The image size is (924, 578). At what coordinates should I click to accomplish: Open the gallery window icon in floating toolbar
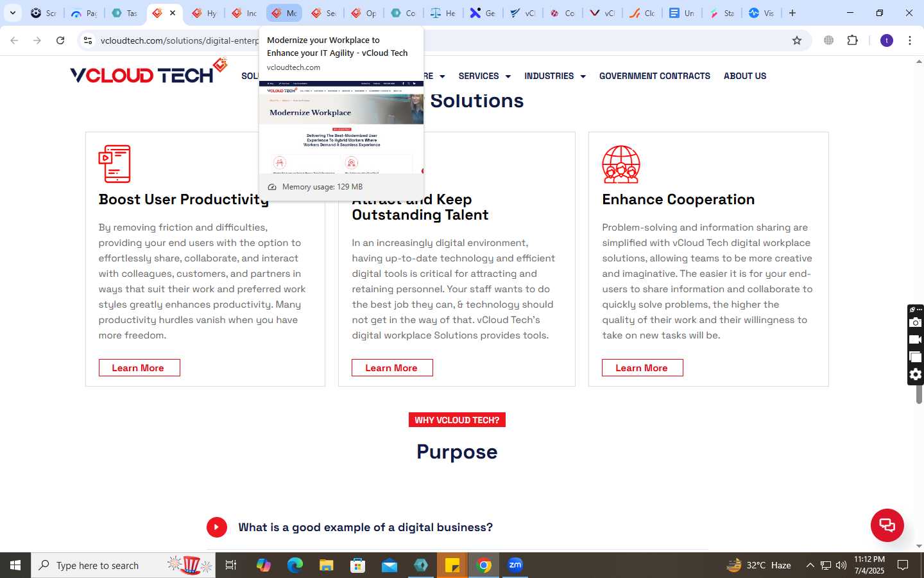[x=916, y=357]
